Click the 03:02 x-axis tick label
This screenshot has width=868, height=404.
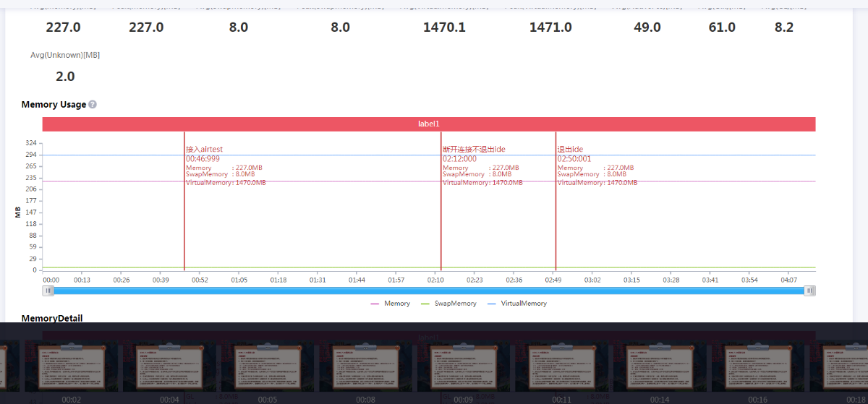pyautogui.click(x=592, y=280)
